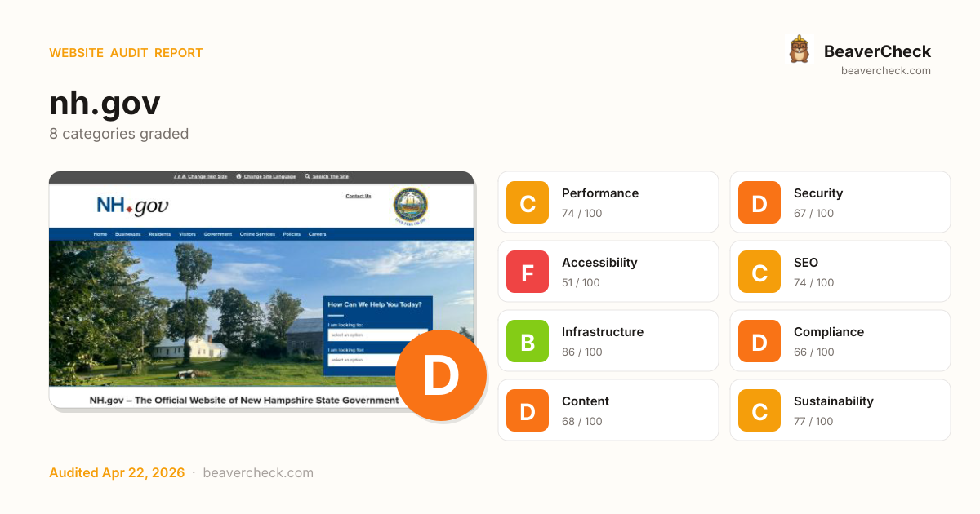This screenshot has width=980, height=514.
Task: Click the Compliance grade D badge
Action: [x=759, y=341]
